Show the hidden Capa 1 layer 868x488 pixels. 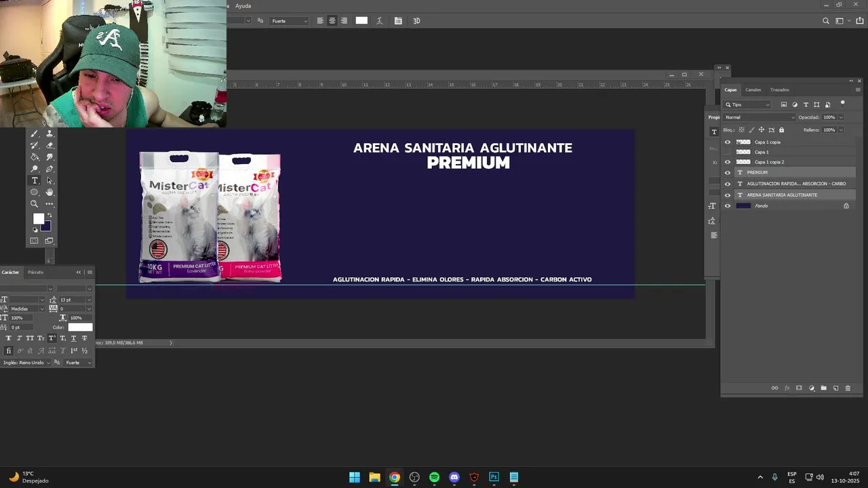(x=728, y=152)
